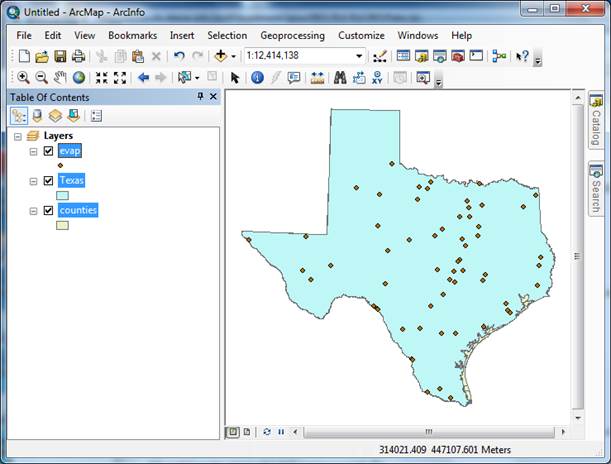Open the map scale dropdown
This screenshot has width=611, height=464.
point(359,56)
